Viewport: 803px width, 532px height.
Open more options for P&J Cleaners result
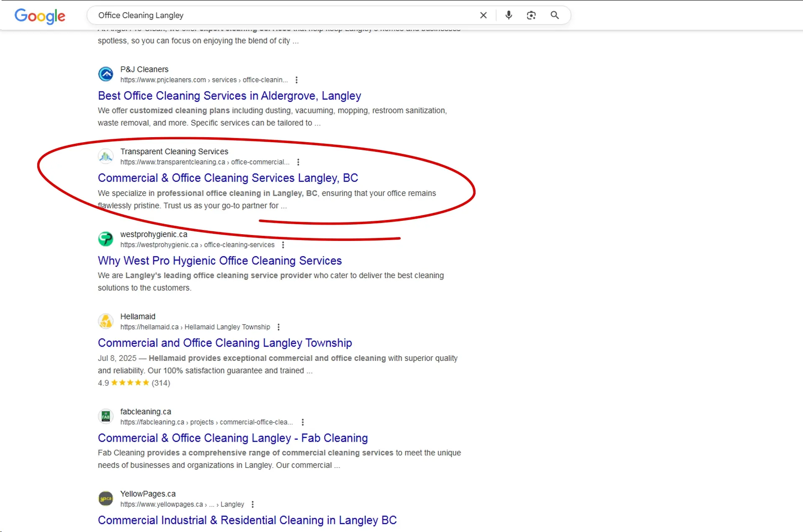297,80
